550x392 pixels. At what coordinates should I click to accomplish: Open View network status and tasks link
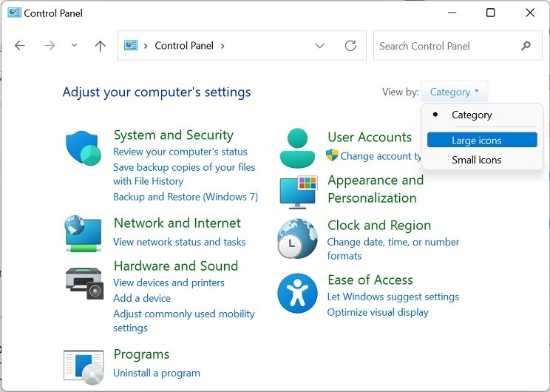point(179,242)
